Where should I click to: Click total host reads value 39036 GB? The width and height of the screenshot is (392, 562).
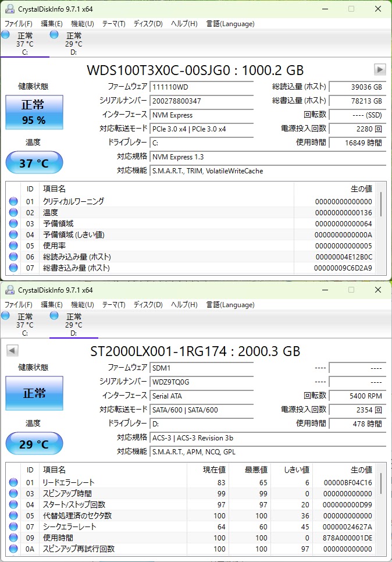(x=358, y=87)
